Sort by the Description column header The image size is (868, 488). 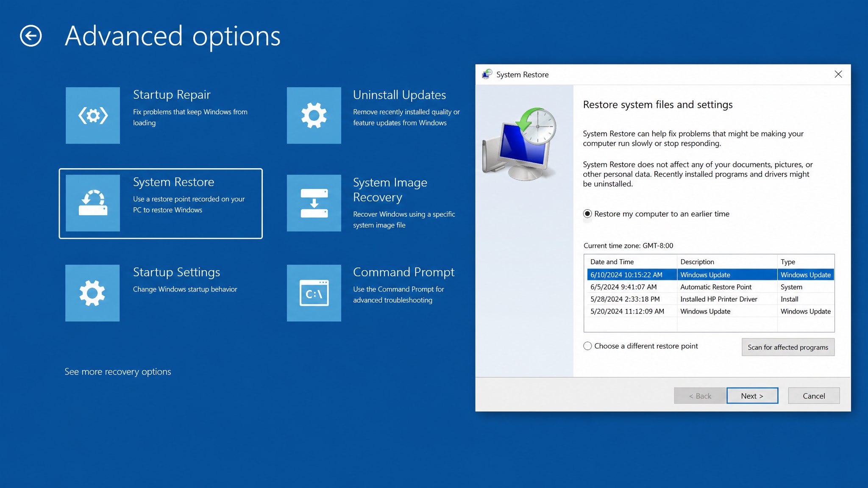(x=727, y=262)
